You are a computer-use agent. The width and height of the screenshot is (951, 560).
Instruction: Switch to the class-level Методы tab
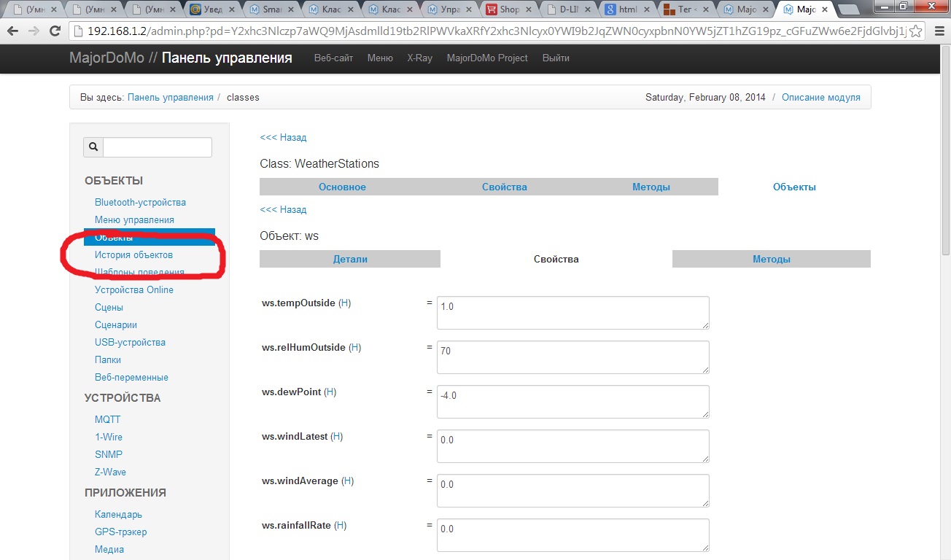651,187
